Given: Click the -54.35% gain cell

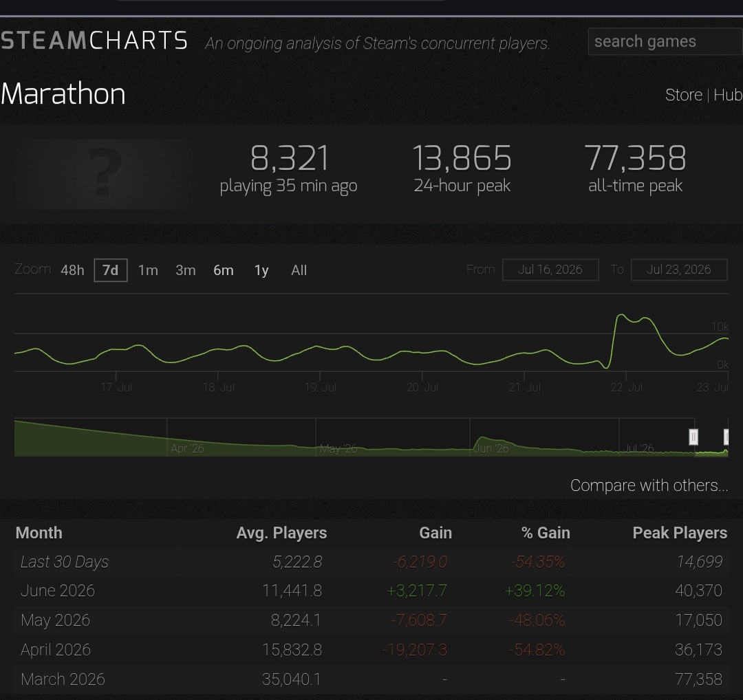Looking at the screenshot, I should [x=537, y=562].
